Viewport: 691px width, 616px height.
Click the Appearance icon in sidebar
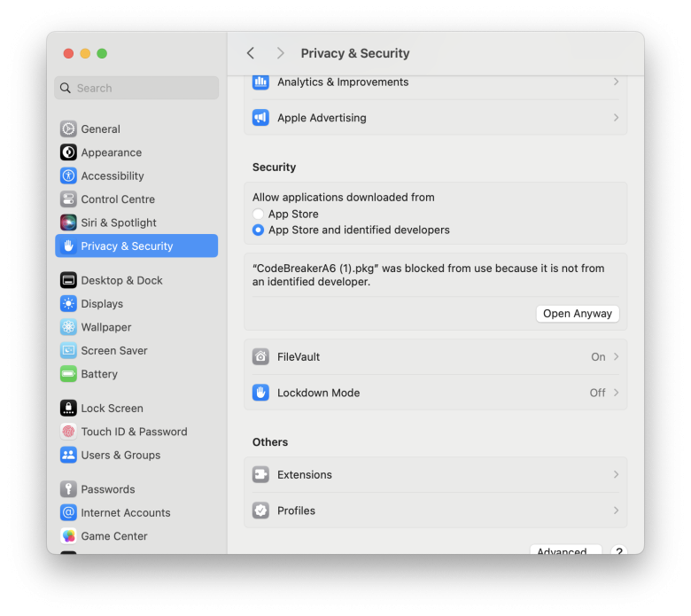pos(68,152)
